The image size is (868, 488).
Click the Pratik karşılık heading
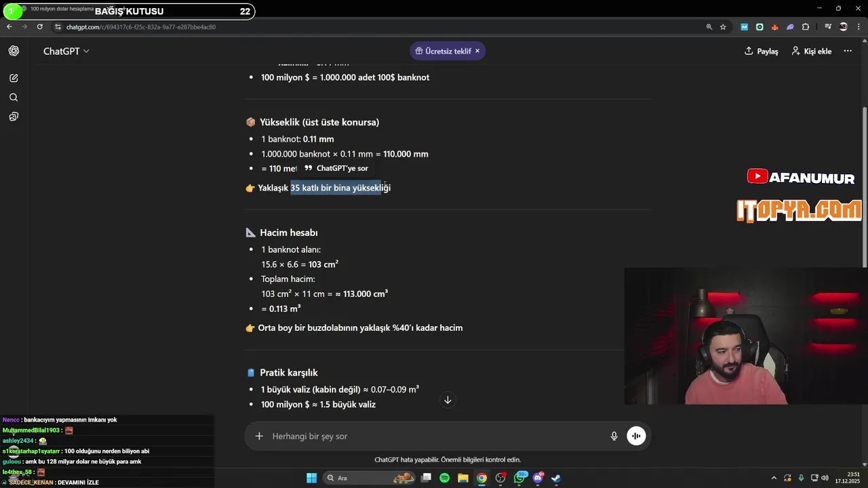click(x=289, y=373)
